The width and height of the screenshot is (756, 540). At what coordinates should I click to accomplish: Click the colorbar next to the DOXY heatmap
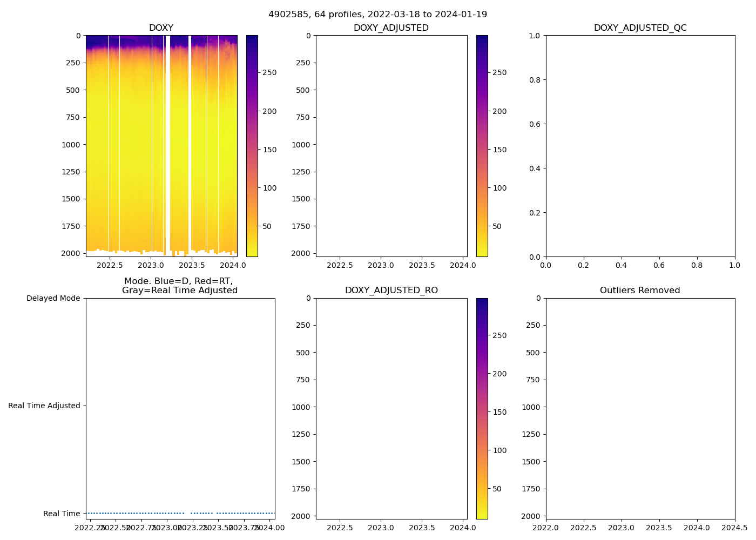click(x=252, y=146)
